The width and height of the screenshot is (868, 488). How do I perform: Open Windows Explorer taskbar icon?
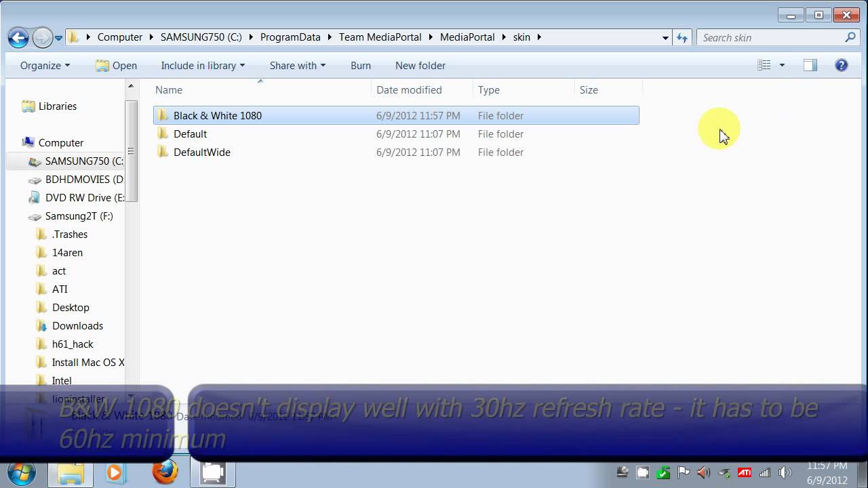tap(70, 472)
